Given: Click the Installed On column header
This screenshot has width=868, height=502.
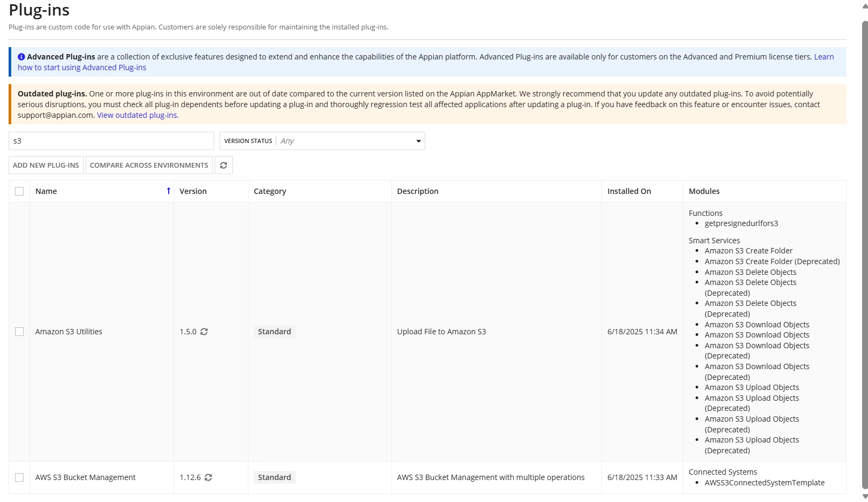Looking at the screenshot, I should click(629, 191).
